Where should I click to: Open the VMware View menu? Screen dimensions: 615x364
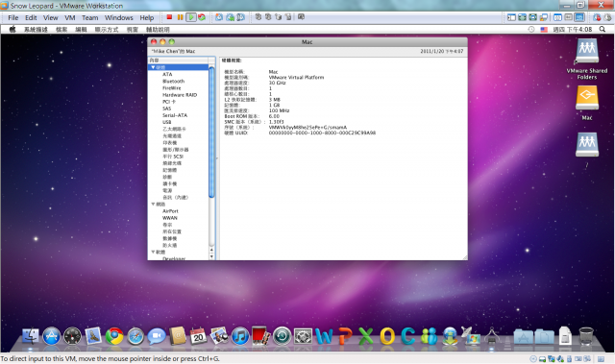point(50,17)
